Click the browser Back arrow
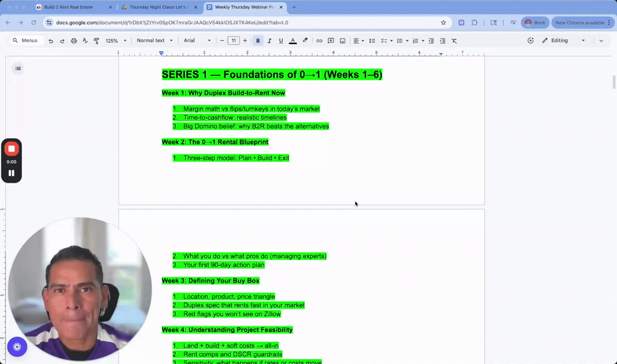 8,22
